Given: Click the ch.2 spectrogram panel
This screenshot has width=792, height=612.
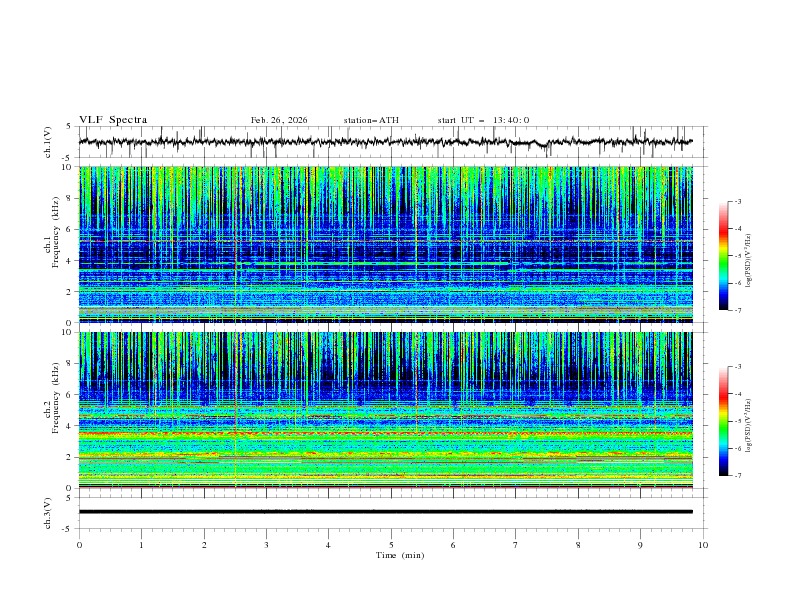Looking at the screenshot, I should click(x=386, y=410).
